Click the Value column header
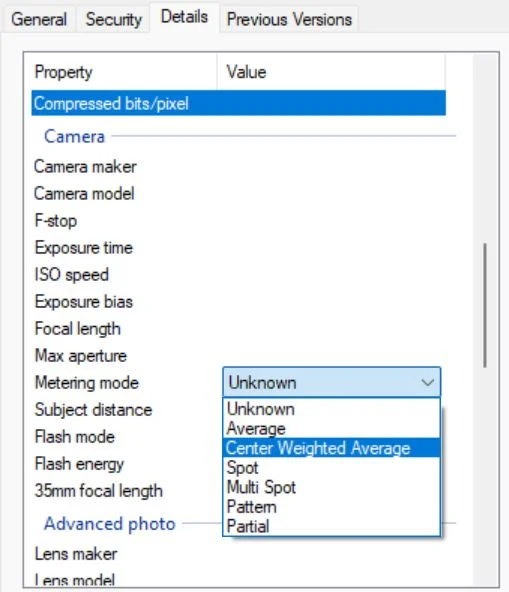This screenshot has width=509, height=592. click(x=331, y=72)
